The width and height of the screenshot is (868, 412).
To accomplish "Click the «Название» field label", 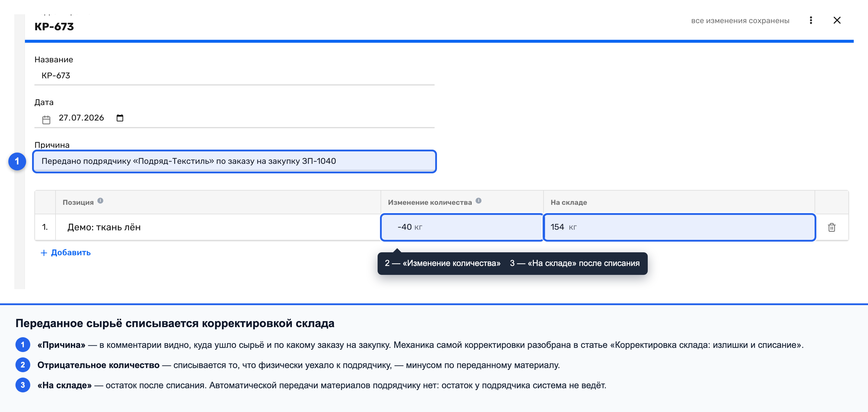I will click(x=53, y=60).
